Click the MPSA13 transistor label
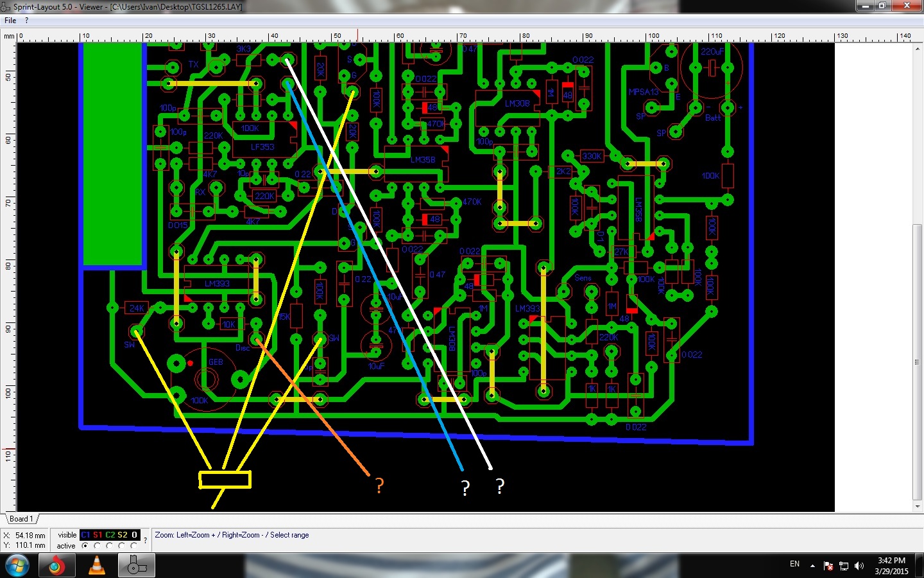The image size is (924, 578). pos(644,92)
